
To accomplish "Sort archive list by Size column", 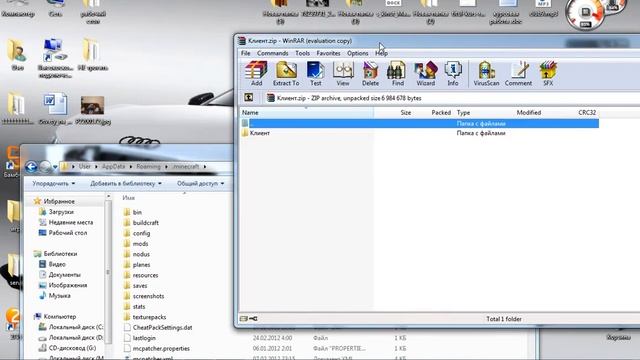I will [x=405, y=113].
